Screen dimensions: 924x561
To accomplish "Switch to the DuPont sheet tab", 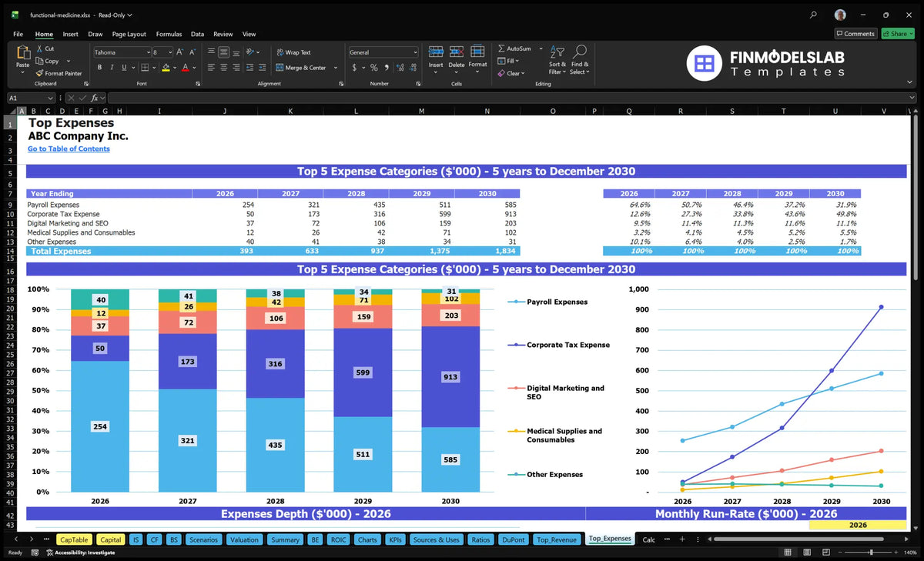I will click(x=513, y=539).
